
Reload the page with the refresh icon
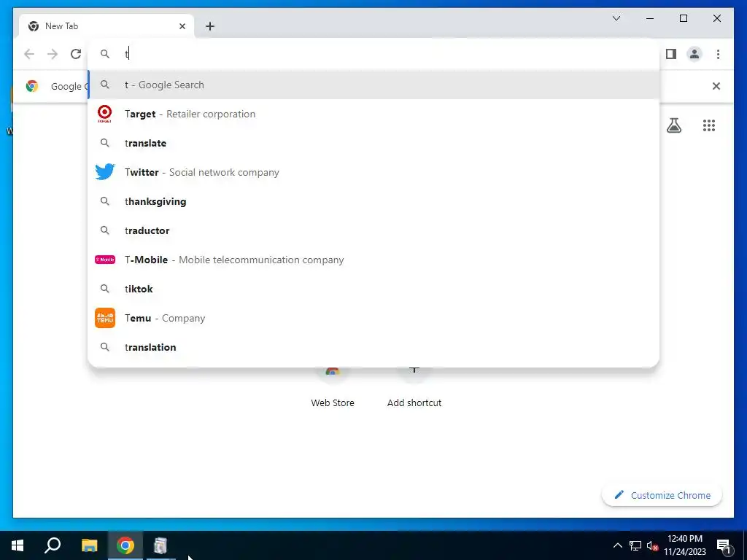(76, 54)
